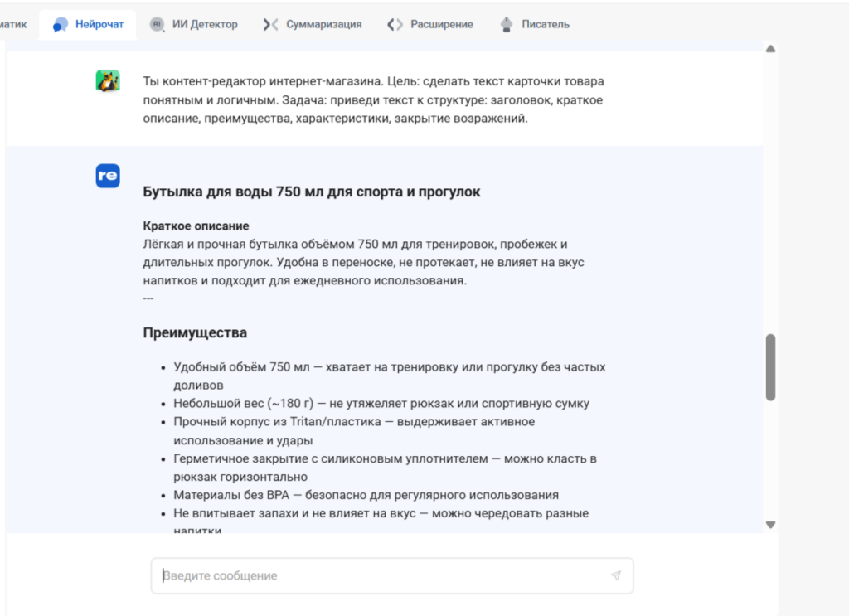Click the scroll down arrow of the chat
Screen dimensions: 849x616
pyautogui.click(x=770, y=524)
